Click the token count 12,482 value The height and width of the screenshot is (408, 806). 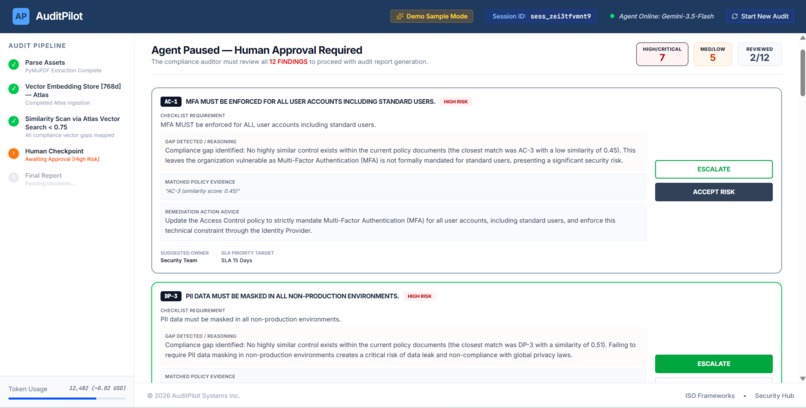(80, 388)
